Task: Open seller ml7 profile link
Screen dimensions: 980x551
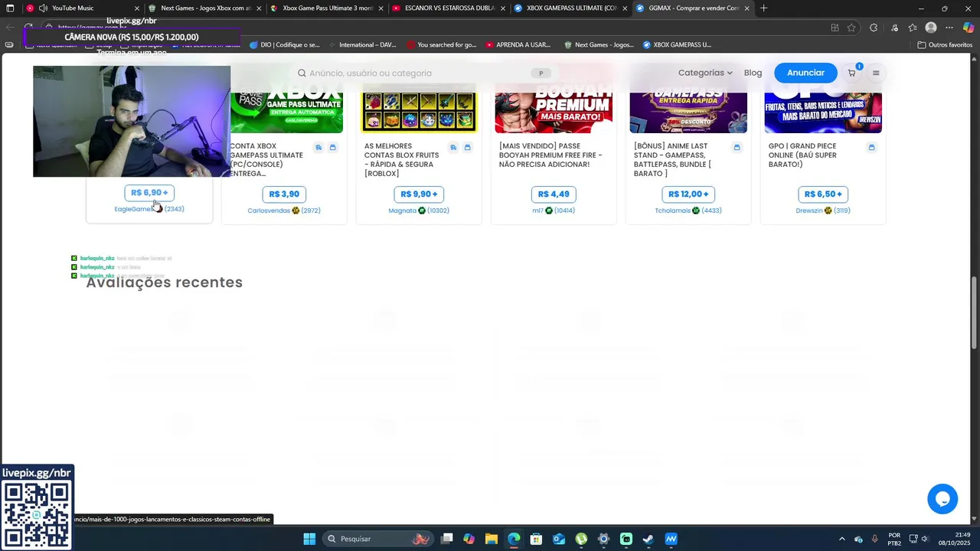Action: pyautogui.click(x=537, y=210)
